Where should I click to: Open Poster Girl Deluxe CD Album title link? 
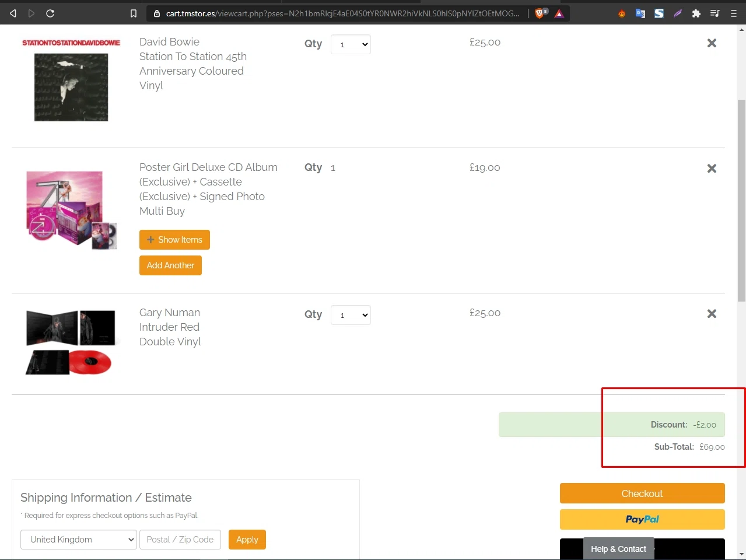208,189
